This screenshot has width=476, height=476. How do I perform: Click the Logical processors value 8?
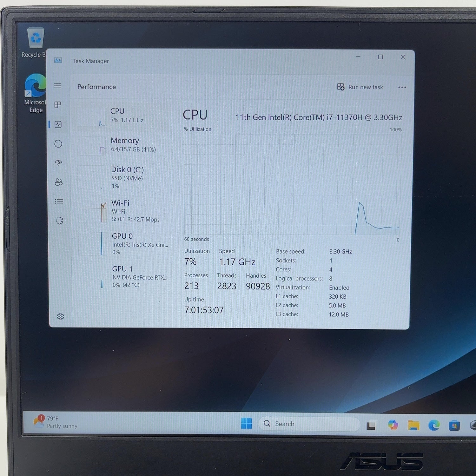click(331, 279)
